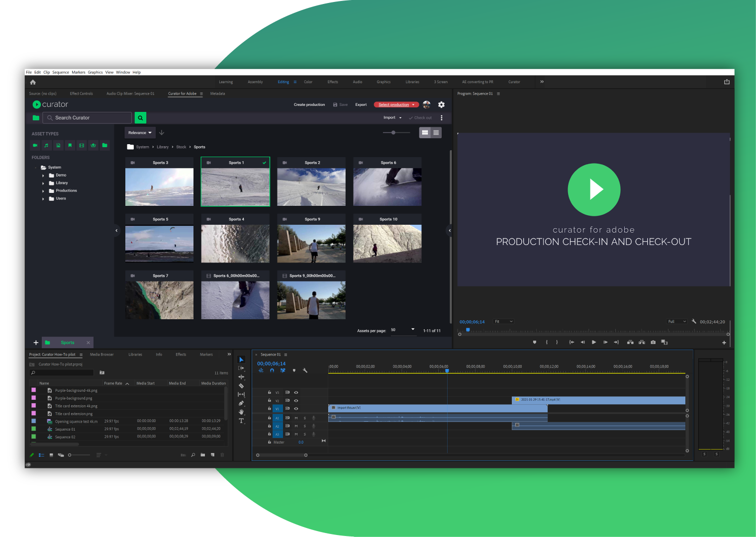
Task: Switch to the Metadata tab
Action: click(217, 93)
